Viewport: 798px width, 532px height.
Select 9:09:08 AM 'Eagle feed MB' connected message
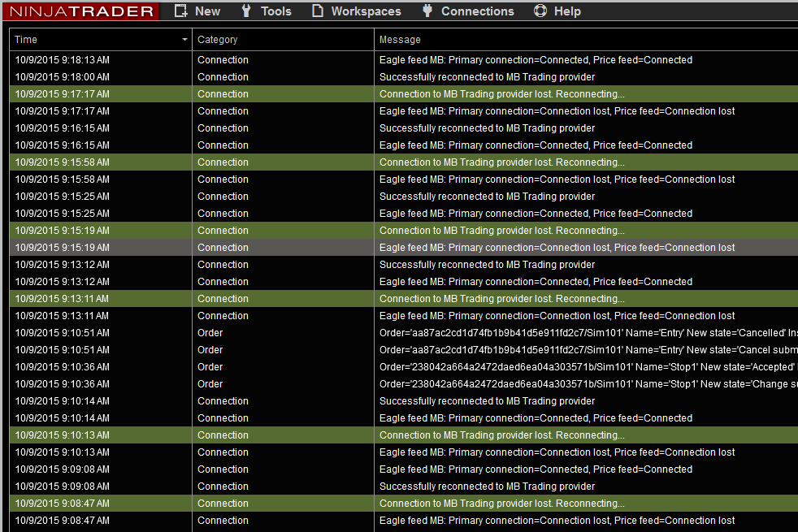tap(536, 469)
